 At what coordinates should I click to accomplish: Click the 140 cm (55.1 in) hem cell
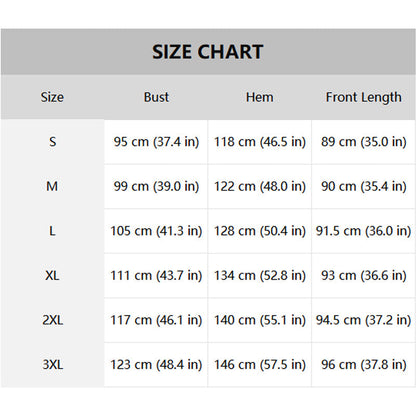point(260,320)
